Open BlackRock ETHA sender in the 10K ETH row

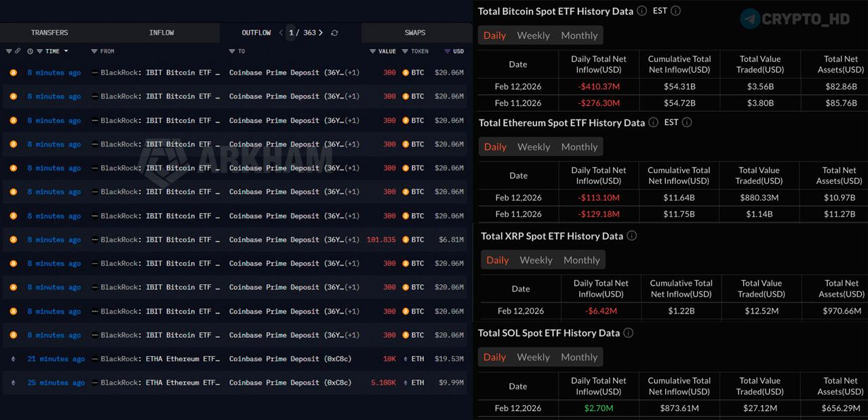coord(160,359)
